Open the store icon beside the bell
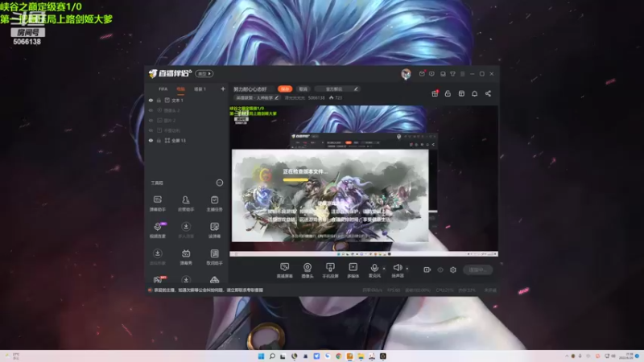This screenshot has width=644, height=362. coord(461,93)
